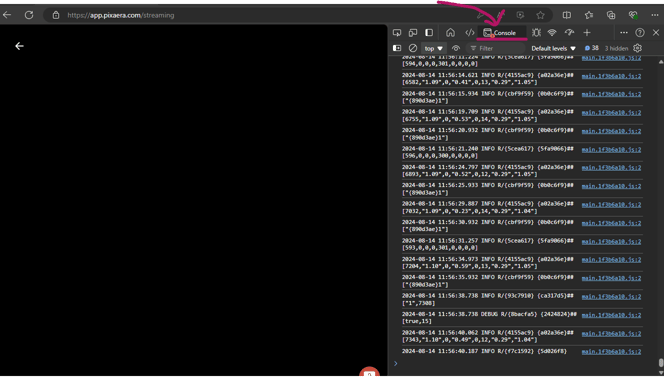Screen dimensions: 664x392
Task: Create a live expression with the eye icon
Action: (x=456, y=48)
